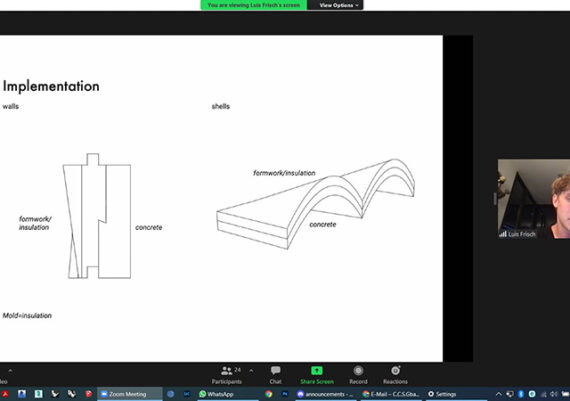Image resolution: width=570 pixels, height=401 pixels.
Task: Open the red Adobe icon in taskbar
Action: pos(5,394)
